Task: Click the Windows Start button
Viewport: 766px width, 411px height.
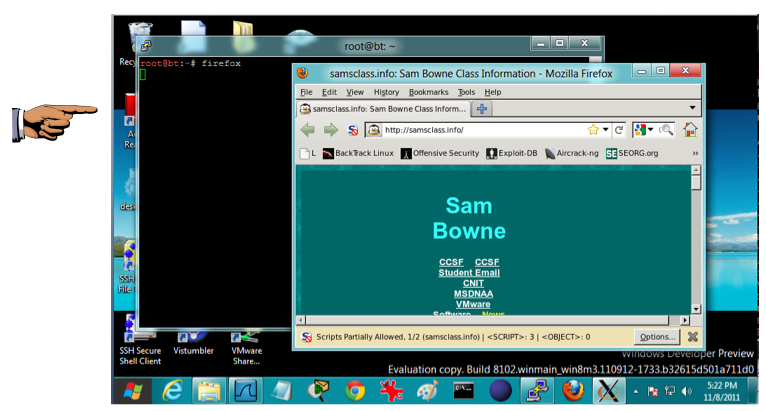Action: pyautogui.click(x=132, y=390)
